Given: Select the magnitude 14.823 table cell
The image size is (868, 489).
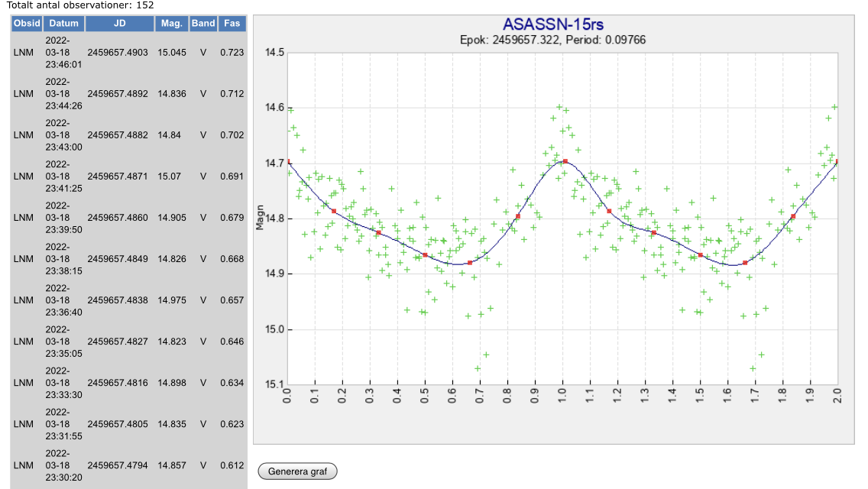Looking at the screenshot, I should 171,342.
